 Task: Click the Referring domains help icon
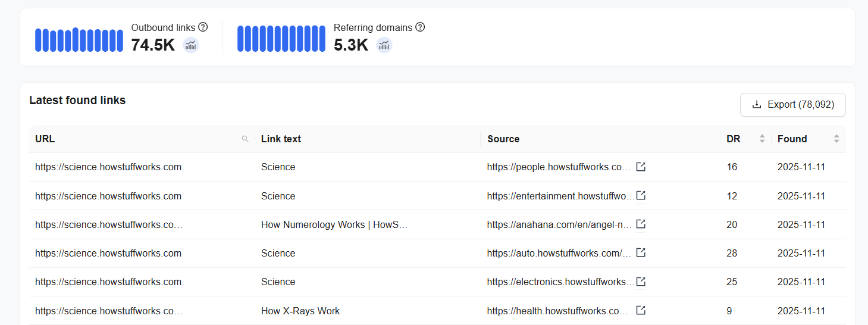click(x=420, y=27)
